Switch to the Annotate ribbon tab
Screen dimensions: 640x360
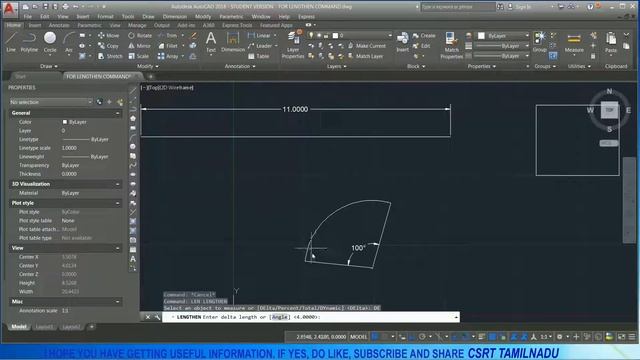[59, 25]
